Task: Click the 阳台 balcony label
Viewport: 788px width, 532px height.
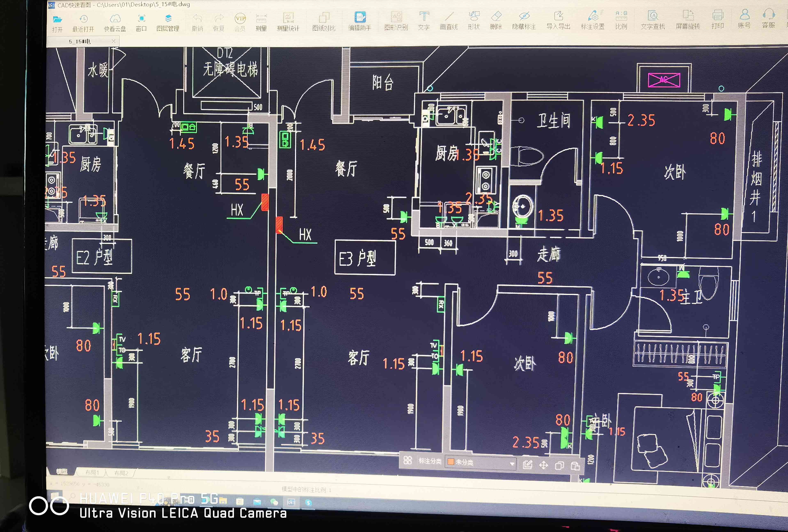Action: click(383, 82)
